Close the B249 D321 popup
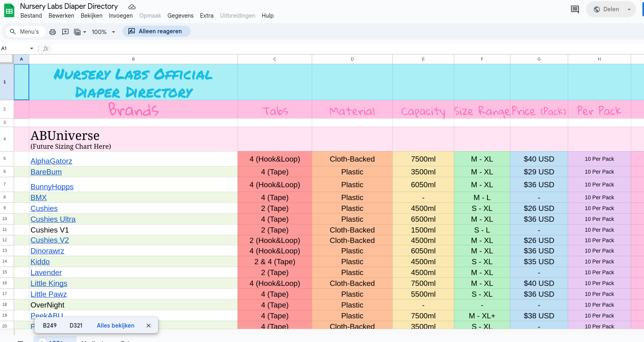Image resolution: width=644 pixels, height=342 pixels. 148,326
